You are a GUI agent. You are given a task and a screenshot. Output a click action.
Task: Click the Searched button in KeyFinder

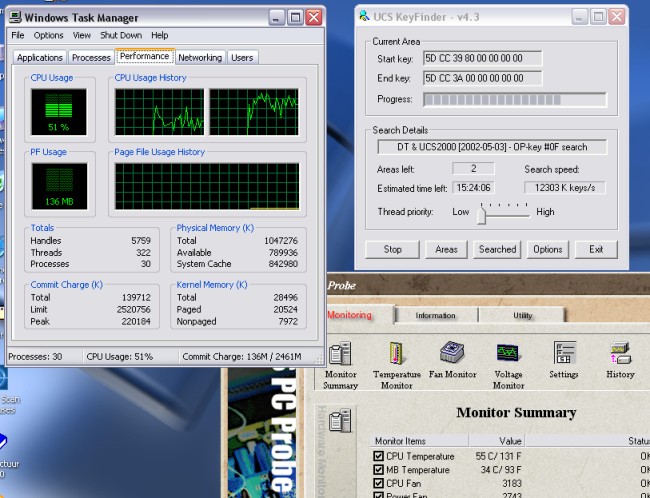(x=497, y=249)
